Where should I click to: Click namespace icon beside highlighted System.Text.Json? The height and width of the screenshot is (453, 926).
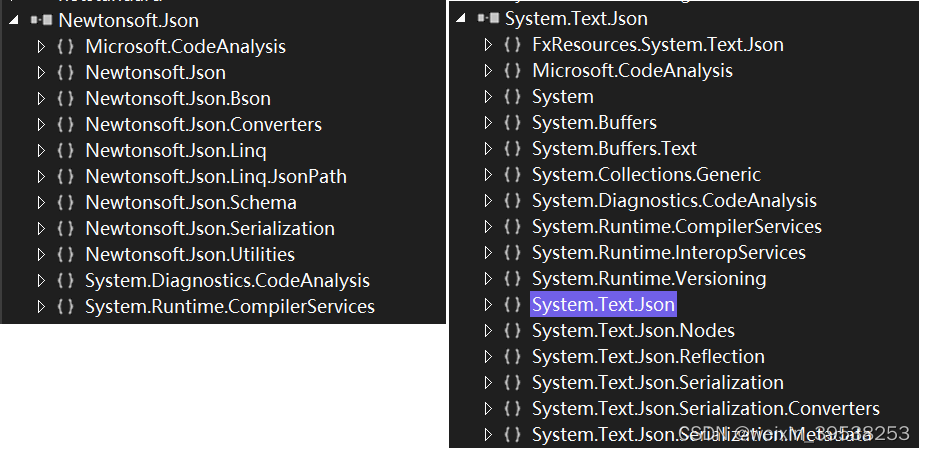pos(513,305)
